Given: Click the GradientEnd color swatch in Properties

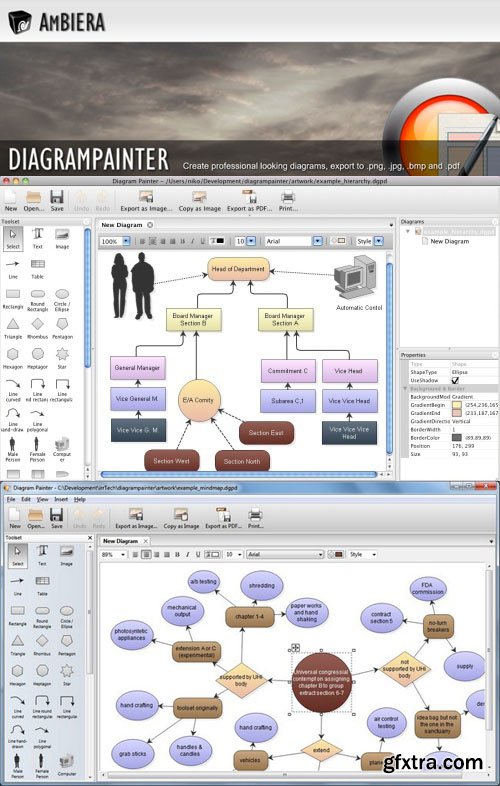Looking at the screenshot, I should click(456, 413).
